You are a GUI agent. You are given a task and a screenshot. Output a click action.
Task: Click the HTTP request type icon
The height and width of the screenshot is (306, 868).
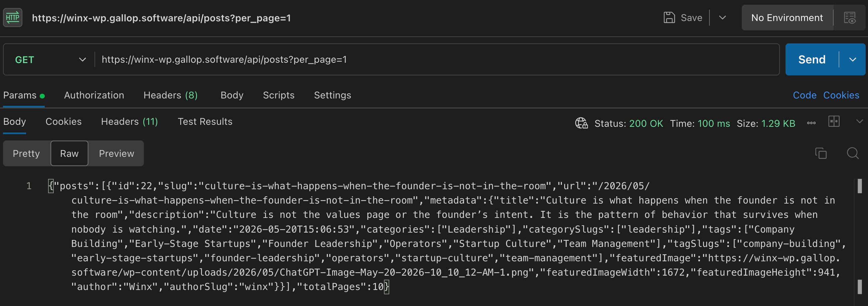pyautogui.click(x=13, y=17)
